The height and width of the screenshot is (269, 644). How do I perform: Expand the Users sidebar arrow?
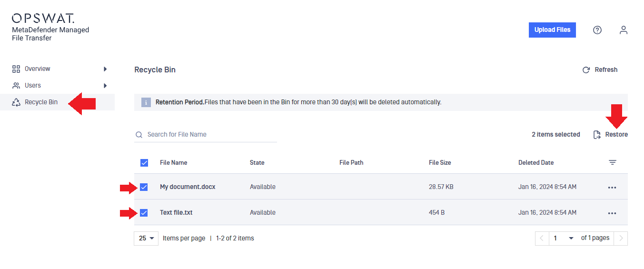point(105,86)
